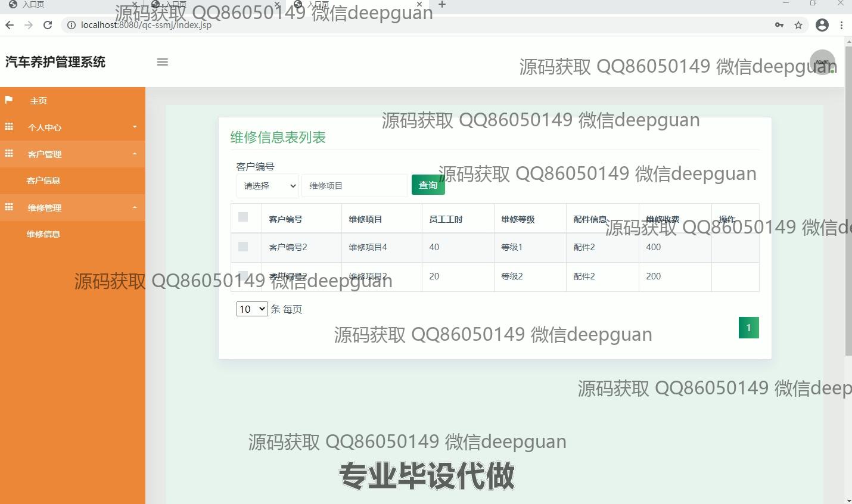The width and height of the screenshot is (852, 504).
Task: Check the row with 维修项目4
Action: pos(243,247)
